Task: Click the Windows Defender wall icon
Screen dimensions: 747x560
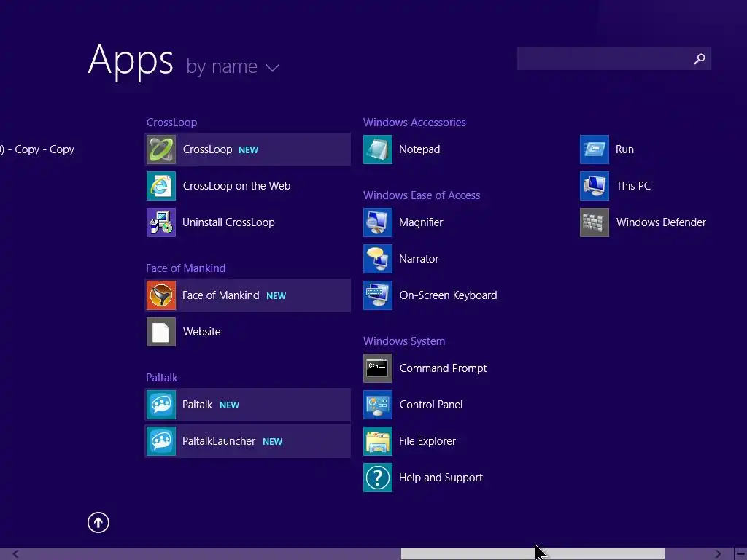Action: coord(595,222)
